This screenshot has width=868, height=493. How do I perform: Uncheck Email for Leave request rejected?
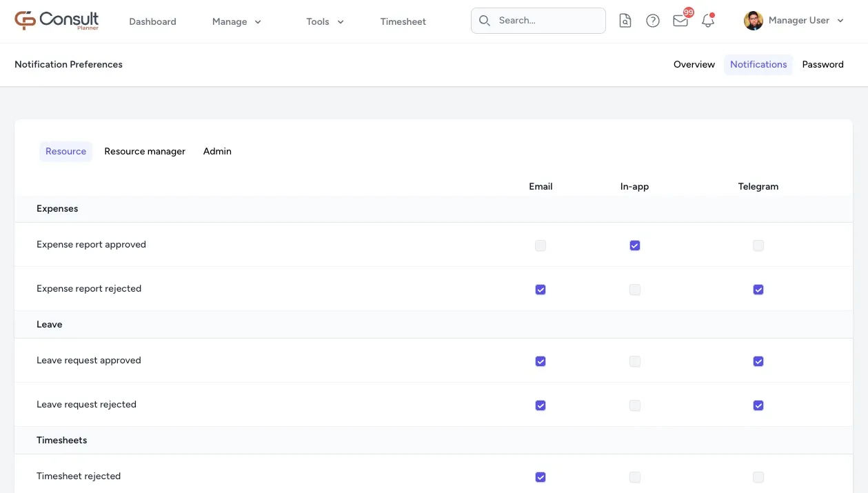tap(541, 405)
